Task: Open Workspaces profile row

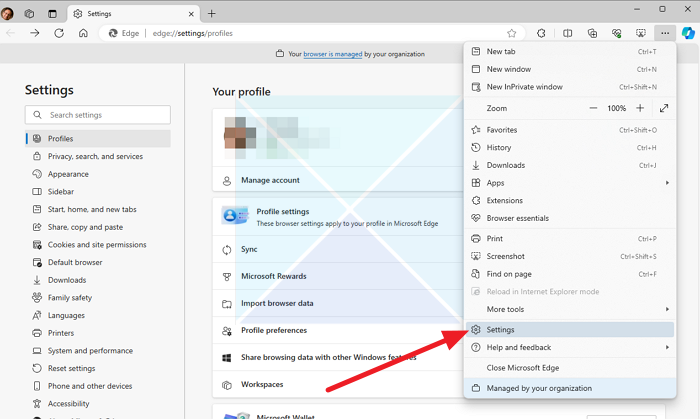Action: tap(338, 385)
